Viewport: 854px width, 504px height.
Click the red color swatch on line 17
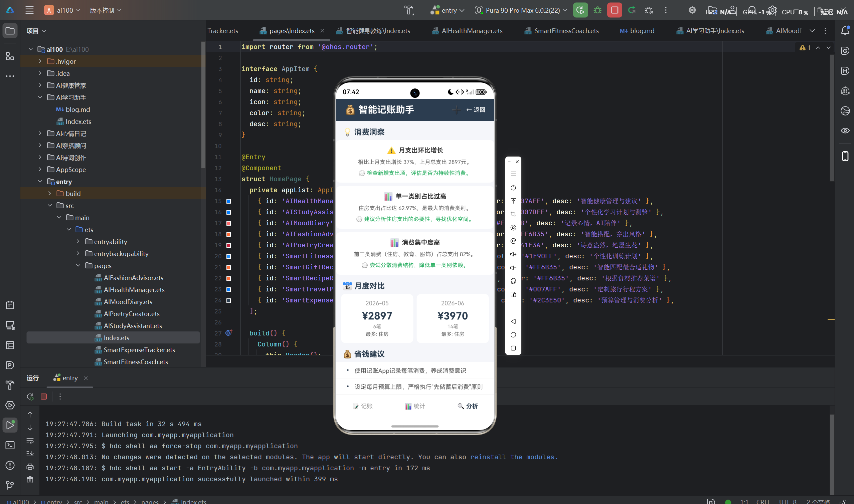[x=229, y=223]
